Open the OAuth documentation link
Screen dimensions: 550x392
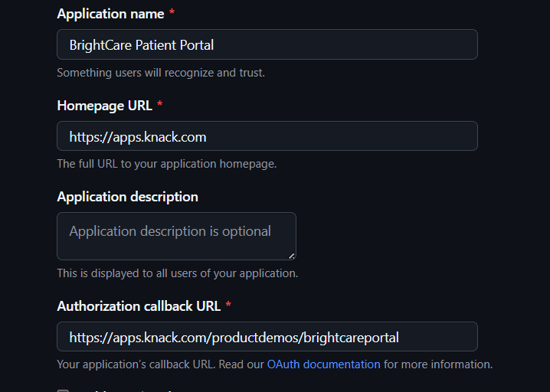(x=323, y=364)
